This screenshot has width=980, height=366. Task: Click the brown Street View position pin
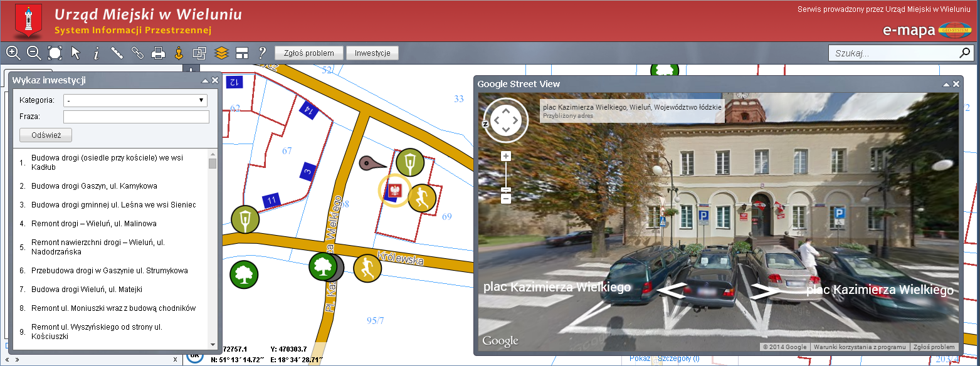[372, 163]
